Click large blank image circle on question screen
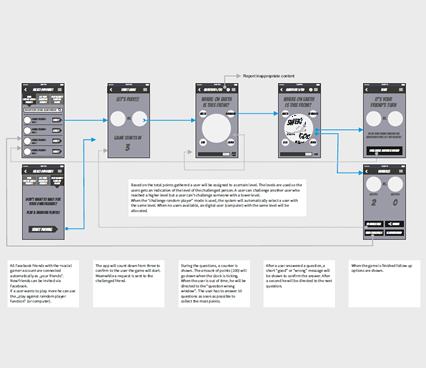The width and height of the screenshot is (426, 368). [x=216, y=128]
